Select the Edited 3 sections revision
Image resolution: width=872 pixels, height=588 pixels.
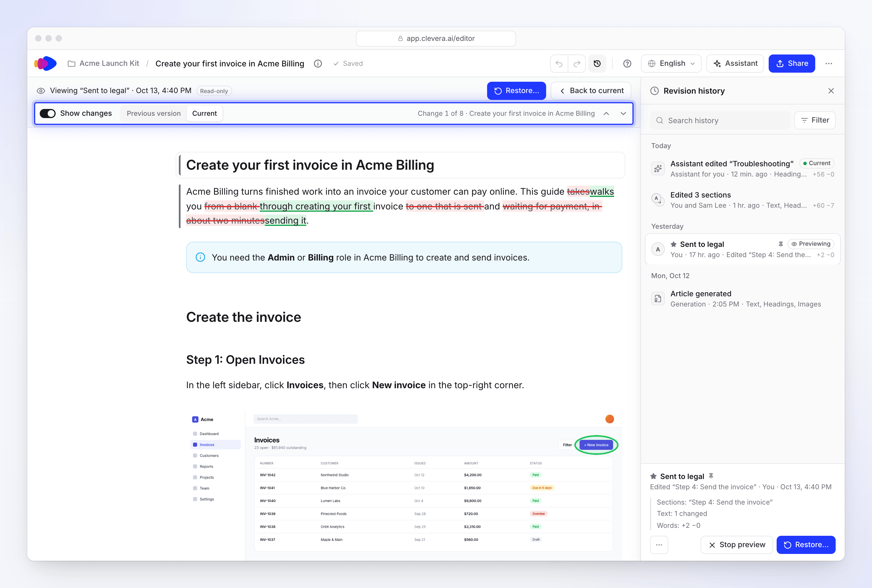point(743,200)
